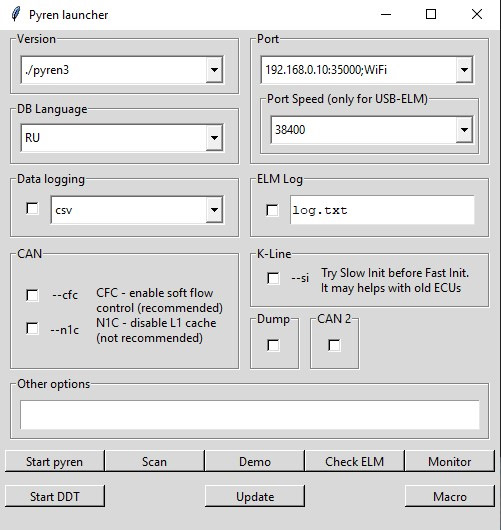Maximize the Pyren launcher window
The height and width of the screenshot is (530, 501).
[431, 15]
